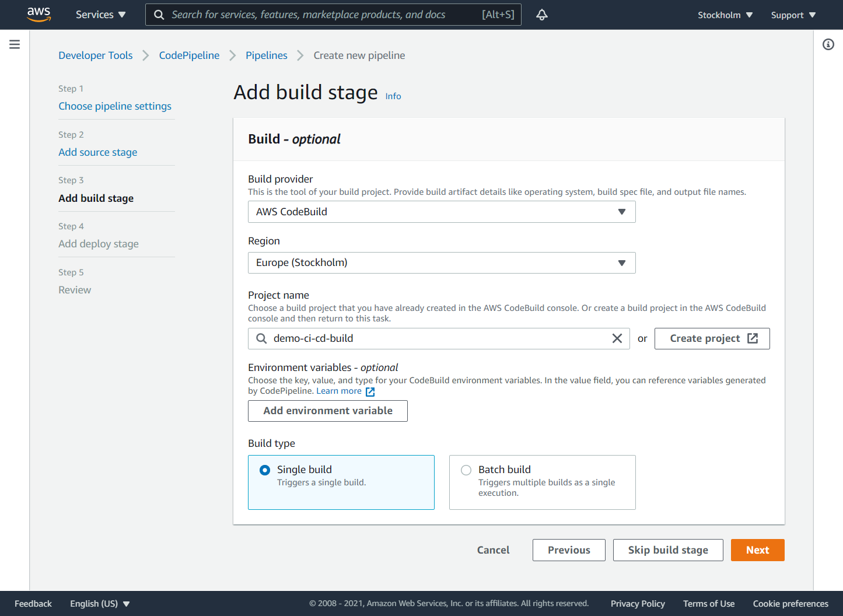Open the hamburger navigation menu
The height and width of the screenshot is (616, 843).
pyautogui.click(x=15, y=44)
